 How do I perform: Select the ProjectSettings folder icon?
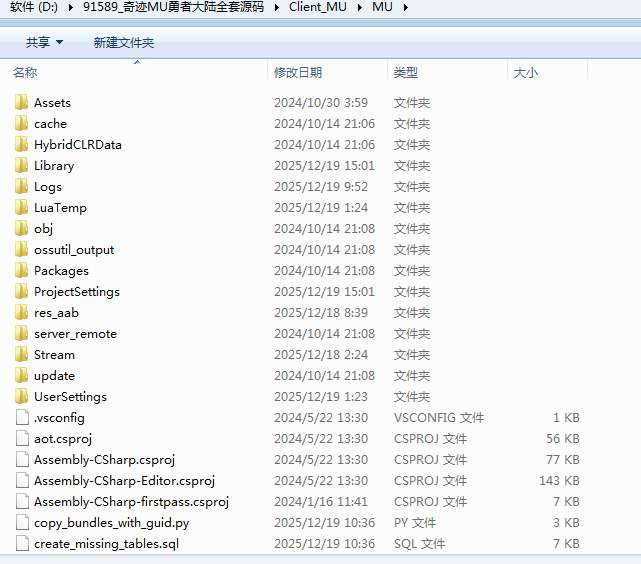(x=21, y=292)
